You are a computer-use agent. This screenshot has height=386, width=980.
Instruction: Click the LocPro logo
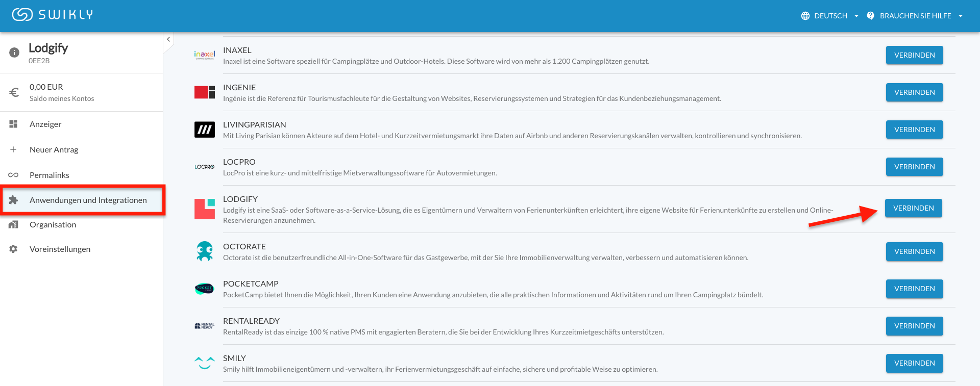[205, 167]
